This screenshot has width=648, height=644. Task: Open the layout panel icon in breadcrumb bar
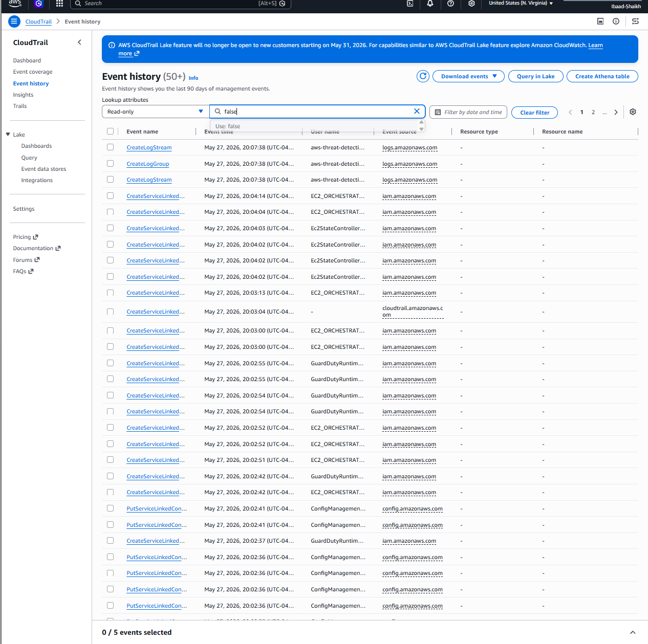pos(600,21)
